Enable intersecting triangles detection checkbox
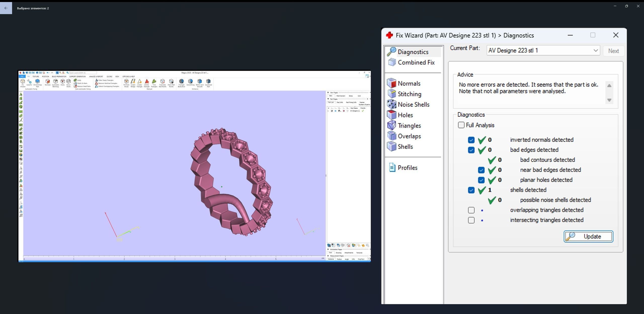Screen dimensions: 644x314 tap(471, 220)
